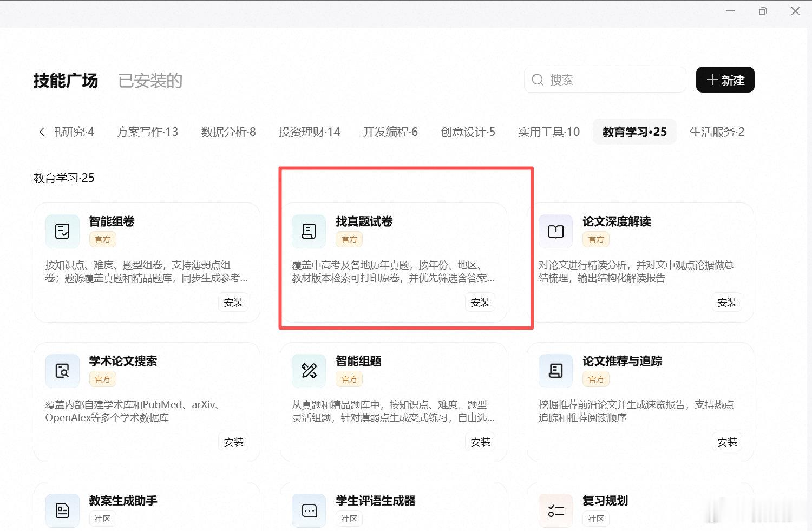Open the 找真题试卷 skill title
812x531 pixels.
(x=364, y=221)
